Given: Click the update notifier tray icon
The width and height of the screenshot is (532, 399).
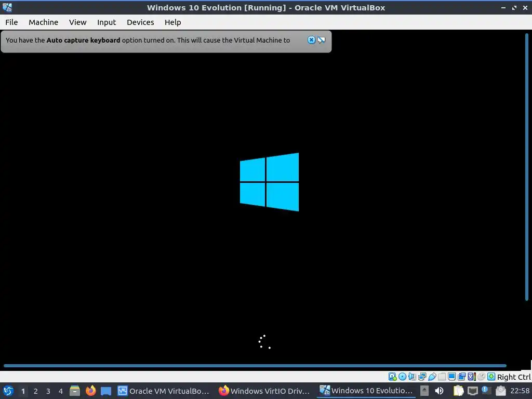Looking at the screenshot, I should tap(486, 391).
